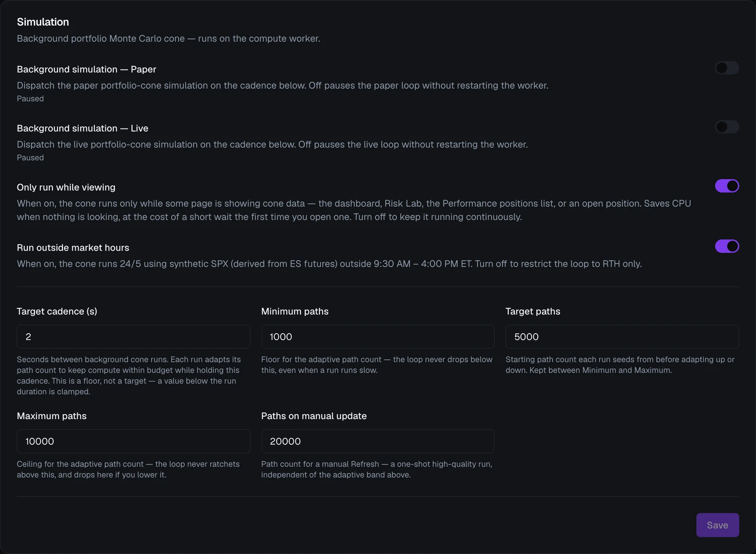The image size is (756, 554).
Task: Focus the Target cadence input showing 2
Action: tap(133, 337)
